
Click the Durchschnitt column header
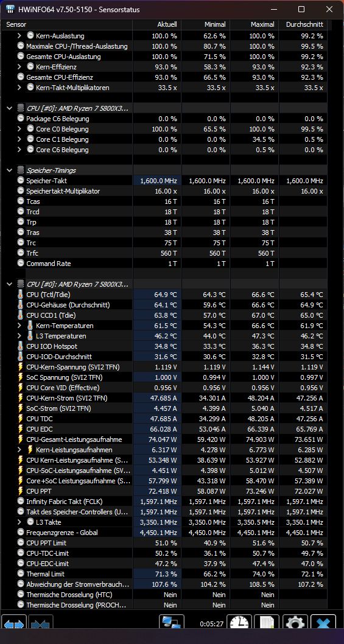(x=303, y=24)
